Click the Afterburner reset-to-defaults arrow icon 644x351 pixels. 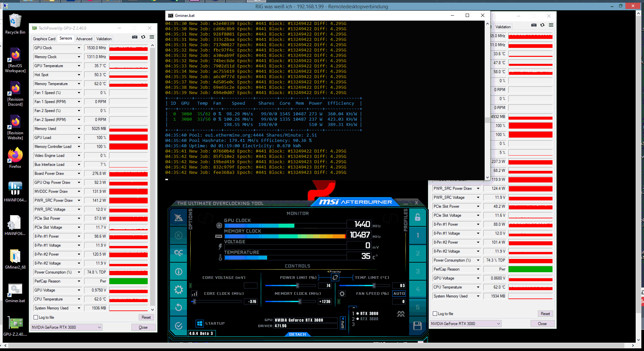point(179,307)
